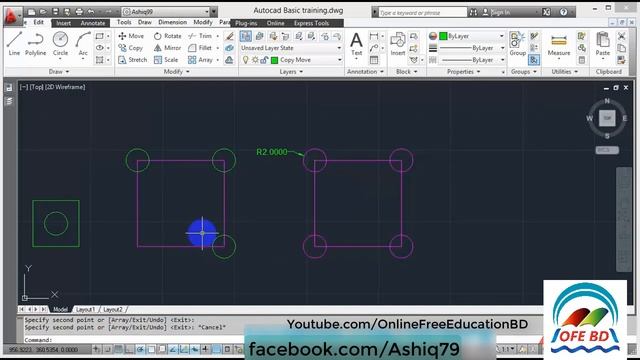
Task: Click the Cut scissors icon
Action: [621, 36]
